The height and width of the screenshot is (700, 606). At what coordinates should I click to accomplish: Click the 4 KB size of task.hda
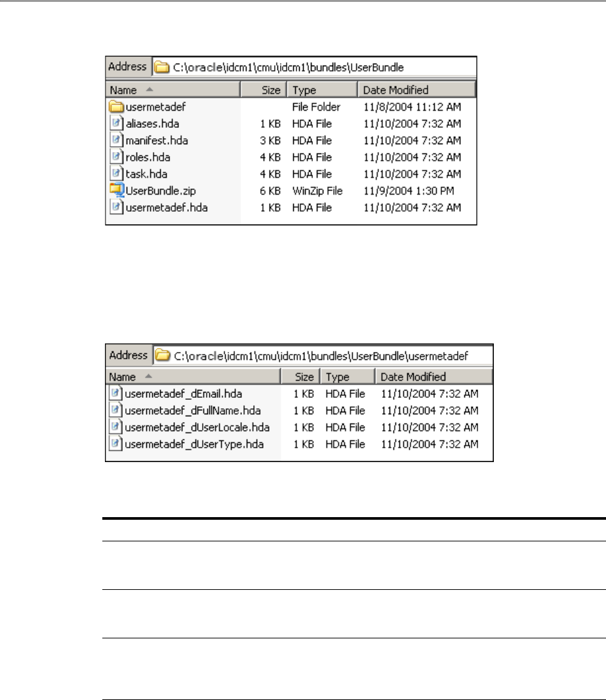point(270,174)
